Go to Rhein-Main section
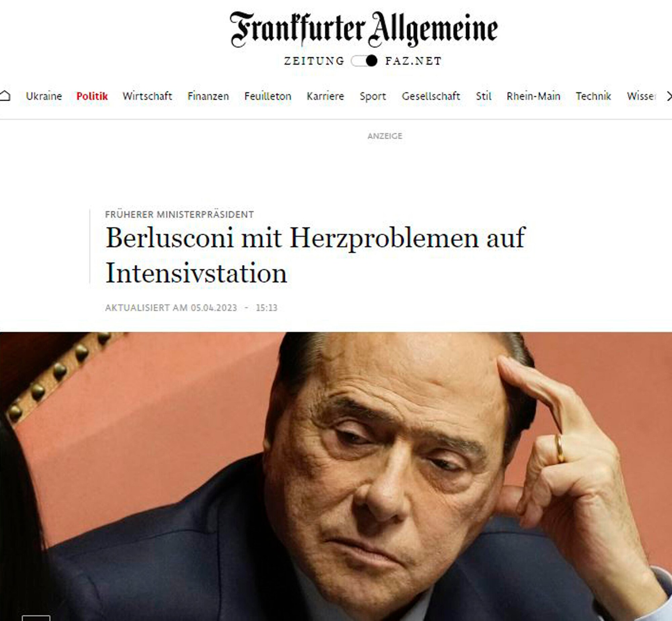This screenshot has width=672, height=621. tap(534, 96)
